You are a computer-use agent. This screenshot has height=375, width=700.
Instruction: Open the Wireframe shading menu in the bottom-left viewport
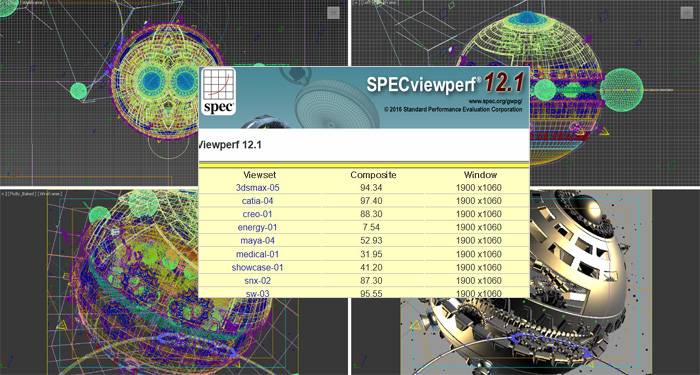[x=50, y=194]
